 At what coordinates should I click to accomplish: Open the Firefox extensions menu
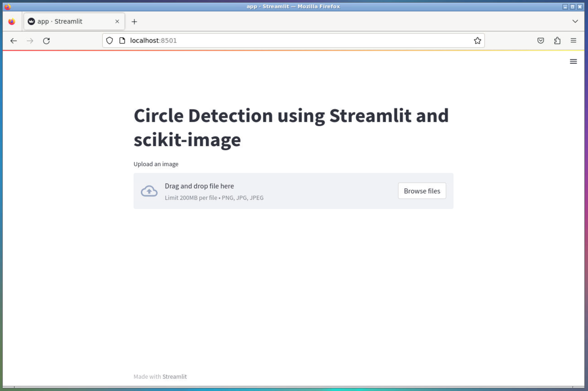(557, 41)
